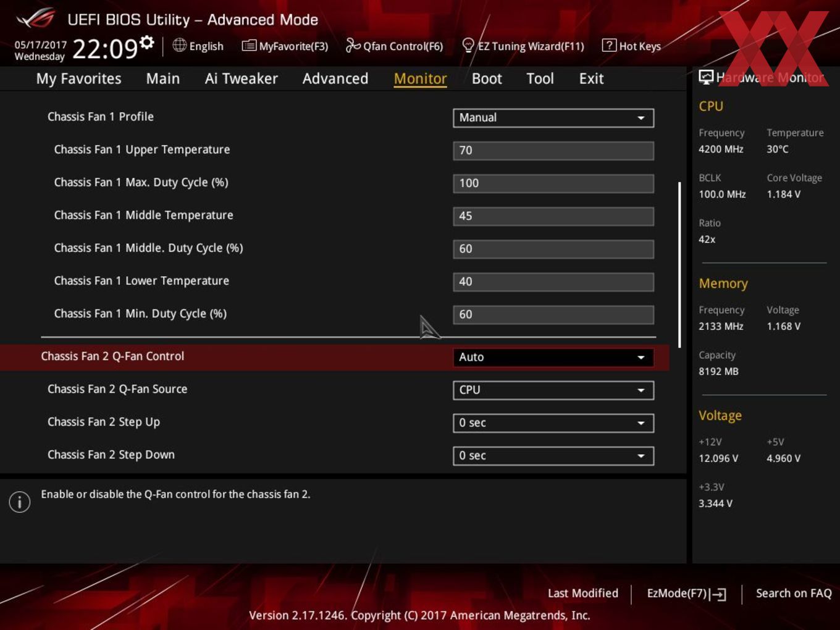Open the clock settings gear icon
The image size is (840, 630).
point(146,42)
